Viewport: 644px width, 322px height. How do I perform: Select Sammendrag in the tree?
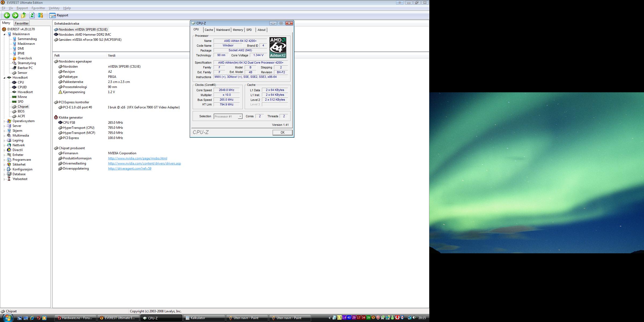click(x=27, y=39)
